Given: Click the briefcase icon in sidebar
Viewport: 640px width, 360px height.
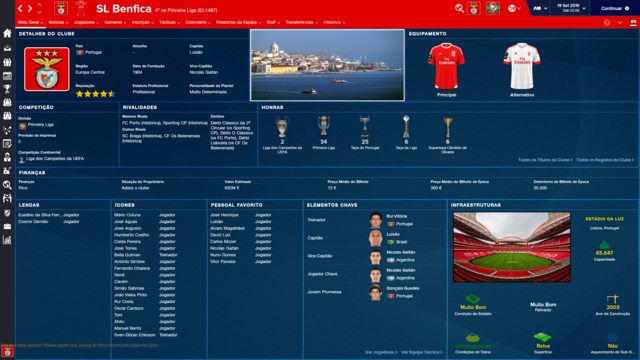Looking at the screenshot, I should pyautogui.click(x=7, y=226).
